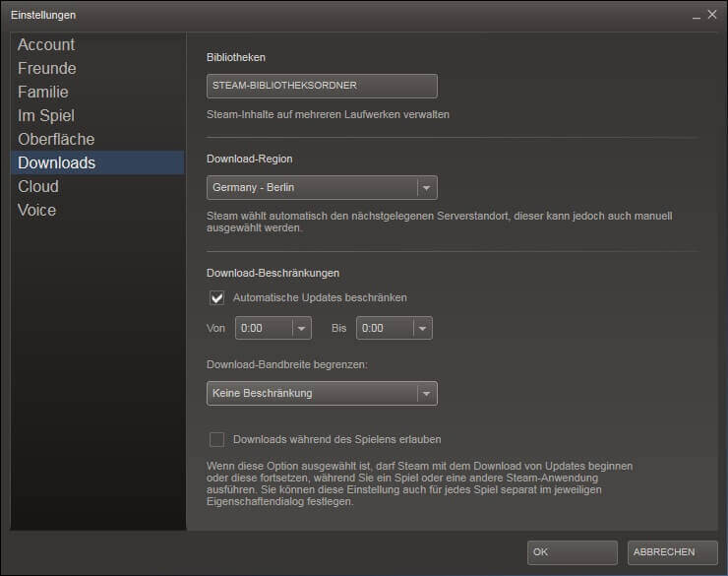Click the ABBRECHEN button
The height and width of the screenshot is (576, 728).
[672, 552]
